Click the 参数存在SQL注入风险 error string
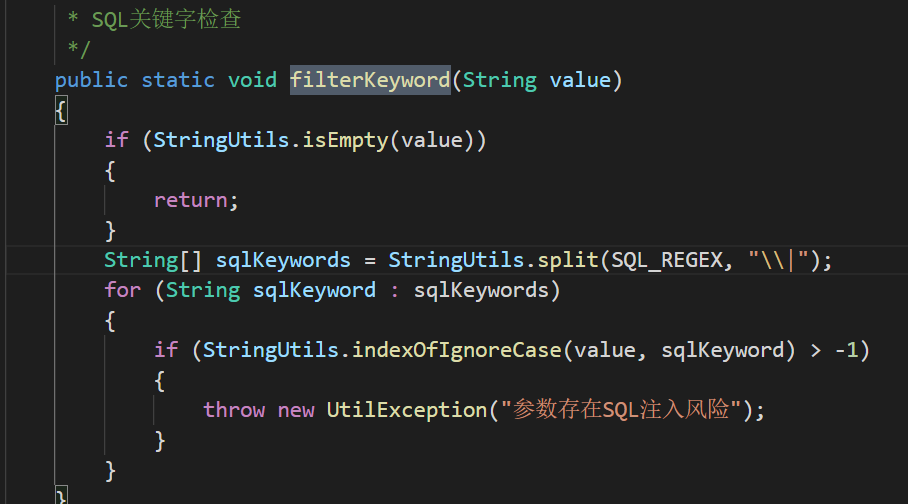The width and height of the screenshot is (908, 504). pos(621,410)
